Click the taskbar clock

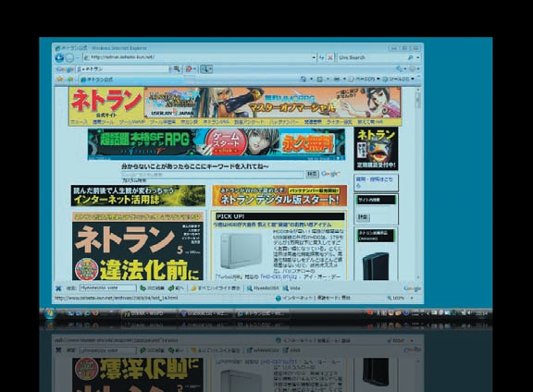pyautogui.click(x=481, y=313)
